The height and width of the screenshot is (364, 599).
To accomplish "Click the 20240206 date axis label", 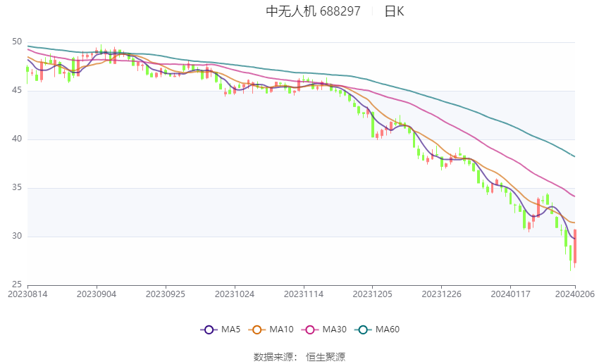I will click(x=575, y=294).
